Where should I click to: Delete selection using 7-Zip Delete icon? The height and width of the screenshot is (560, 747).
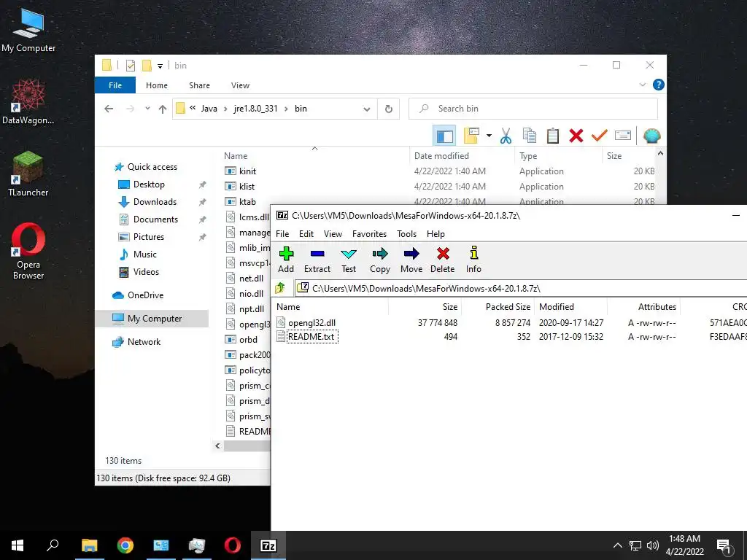(443, 260)
